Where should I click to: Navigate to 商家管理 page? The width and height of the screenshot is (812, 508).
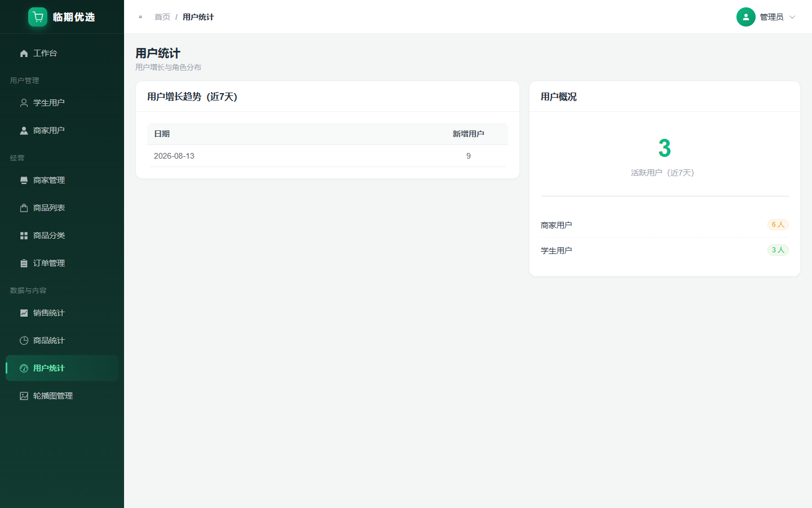[x=62, y=180]
